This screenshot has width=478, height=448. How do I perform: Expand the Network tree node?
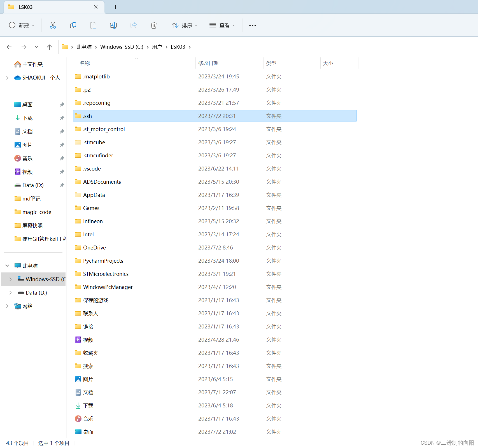tap(7, 306)
